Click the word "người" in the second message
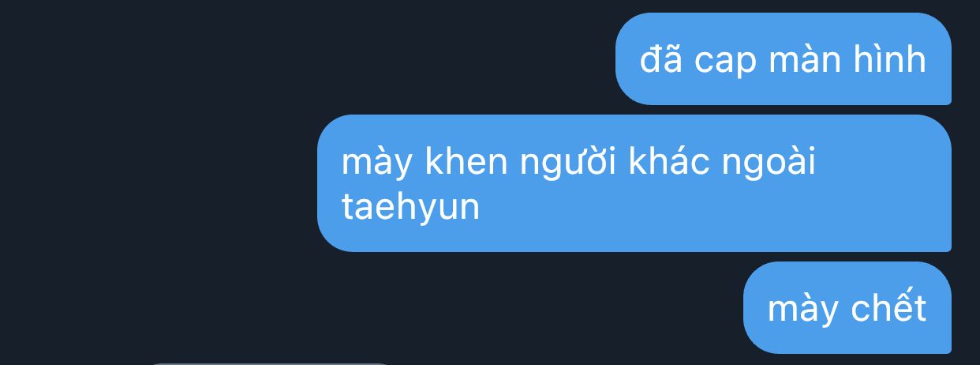The height and width of the screenshot is (365, 980). point(569,164)
